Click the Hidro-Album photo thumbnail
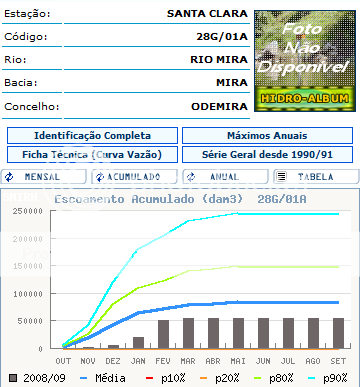Screen dimensions: 360x387 point(305,61)
